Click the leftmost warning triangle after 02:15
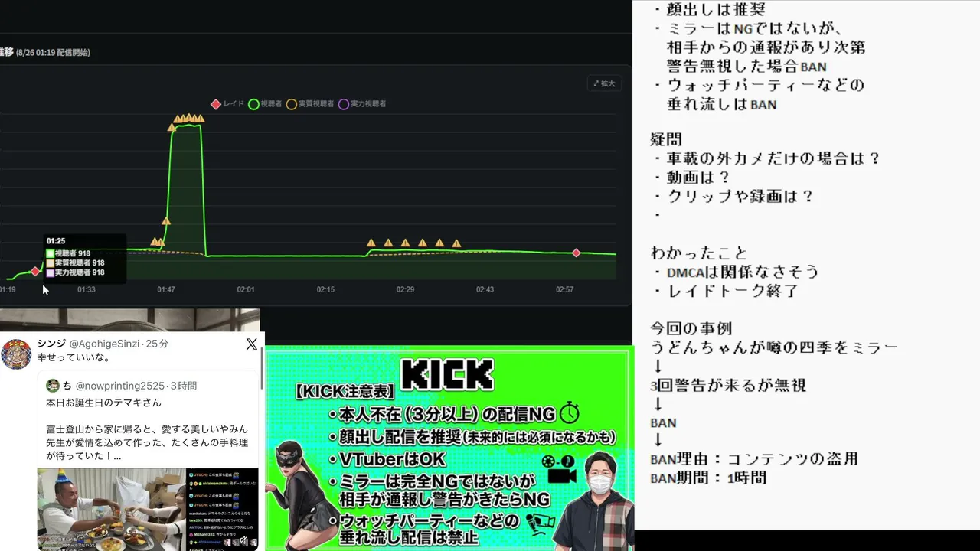The height and width of the screenshot is (551, 980). pos(371,243)
